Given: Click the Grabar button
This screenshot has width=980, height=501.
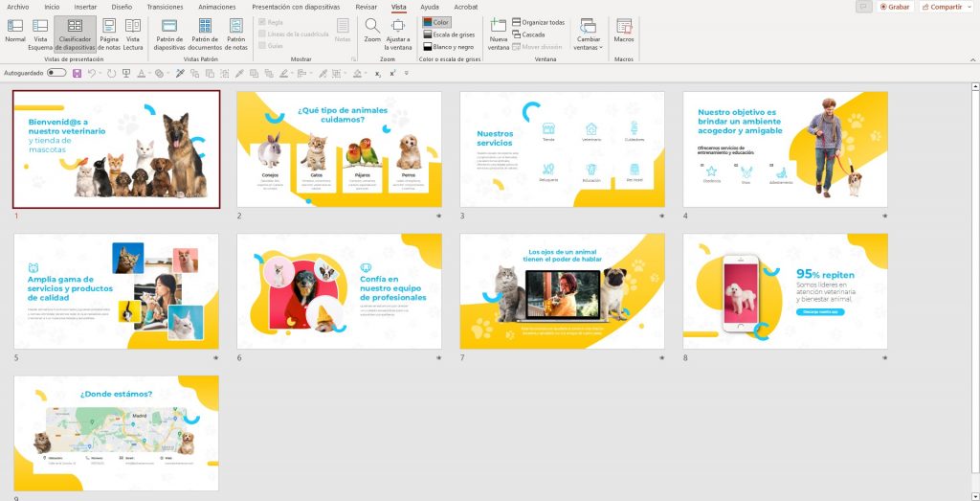Looking at the screenshot, I should coord(893,7).
